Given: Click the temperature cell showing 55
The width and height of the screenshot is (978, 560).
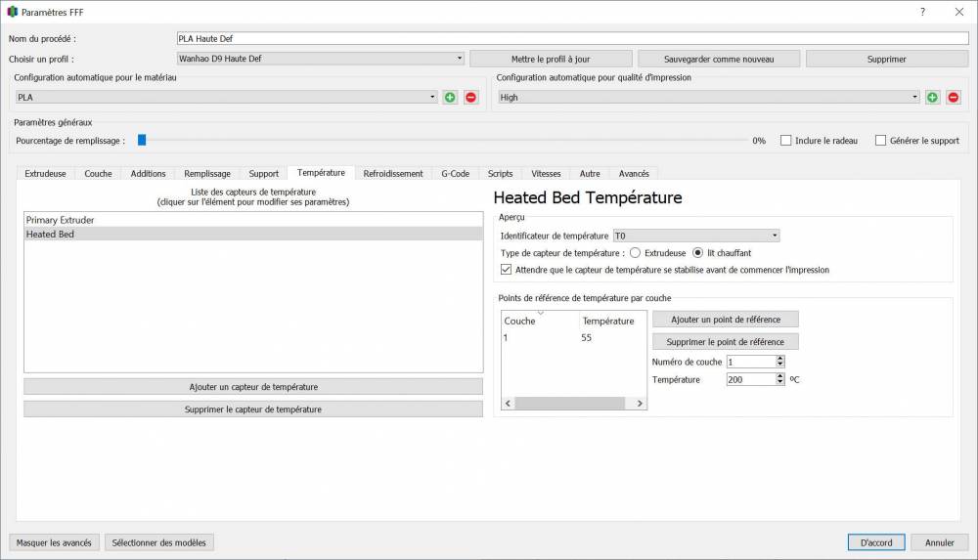Looking at the screenshot, I should pyautogui.click(x=586, y=337).
